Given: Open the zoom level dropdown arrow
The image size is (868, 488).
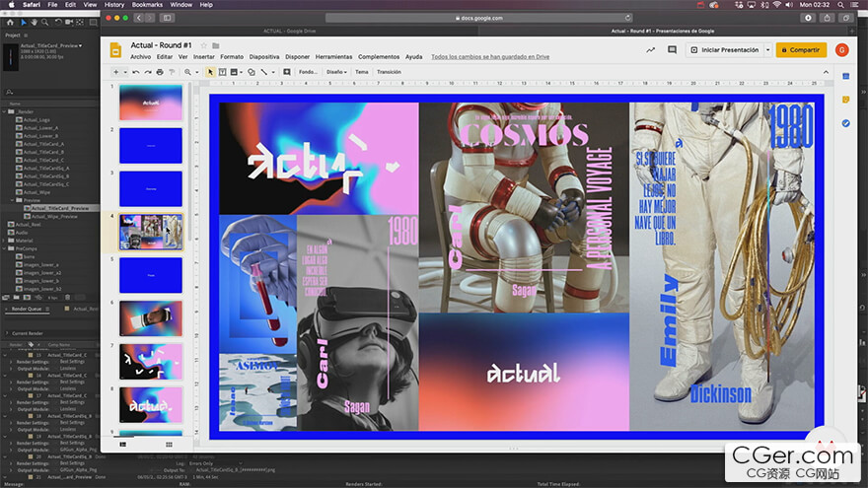Looking at the screenshot, I should (196, 72).
